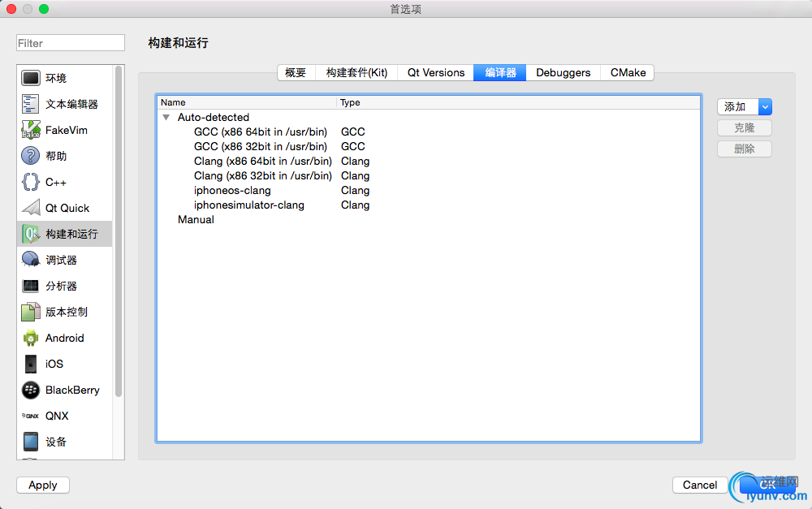This screenshot has width=812, height=509.
Task: Switch to the 构建套件(Kit) tab
Action: [356, 72]
